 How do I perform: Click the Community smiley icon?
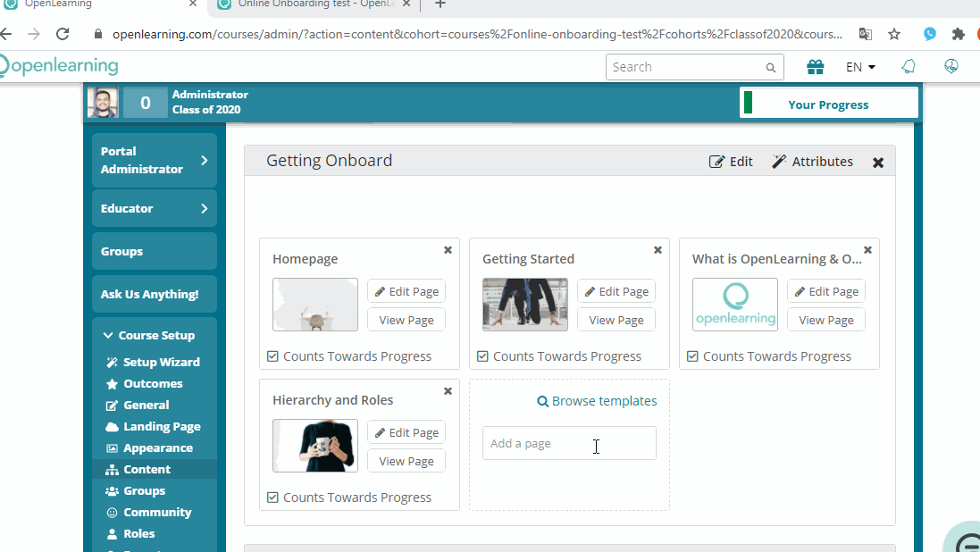coord(112,513)
